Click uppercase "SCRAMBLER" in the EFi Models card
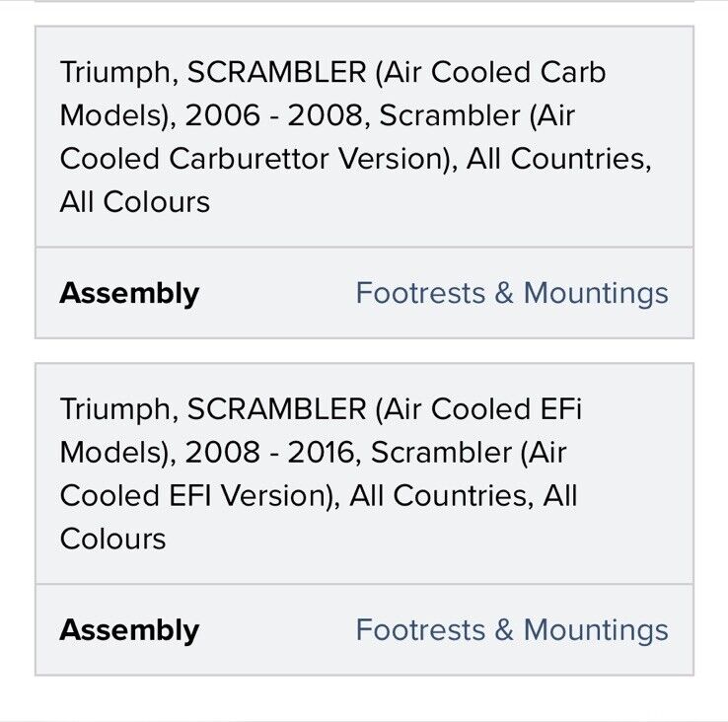Screen dimensions: 728x722 point(277,409)
